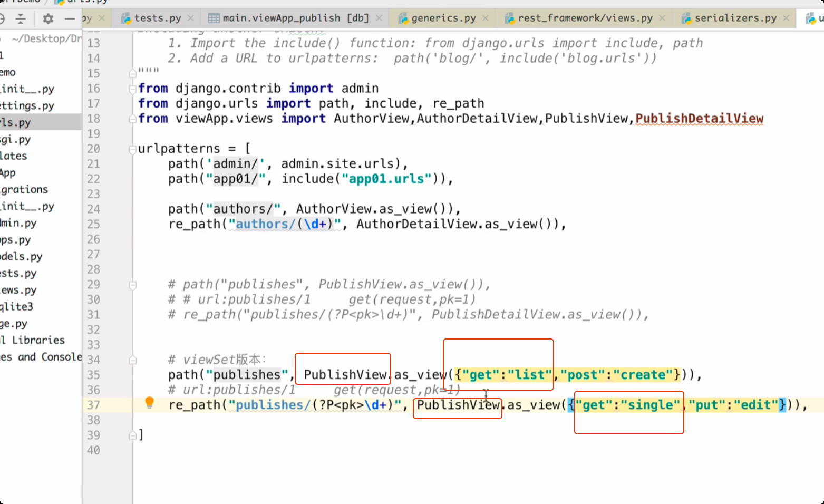The width and height of the screenshot is (824, 504).
Task: Click the Python icon on generics.py tab
Action: (x=403, y=18)
